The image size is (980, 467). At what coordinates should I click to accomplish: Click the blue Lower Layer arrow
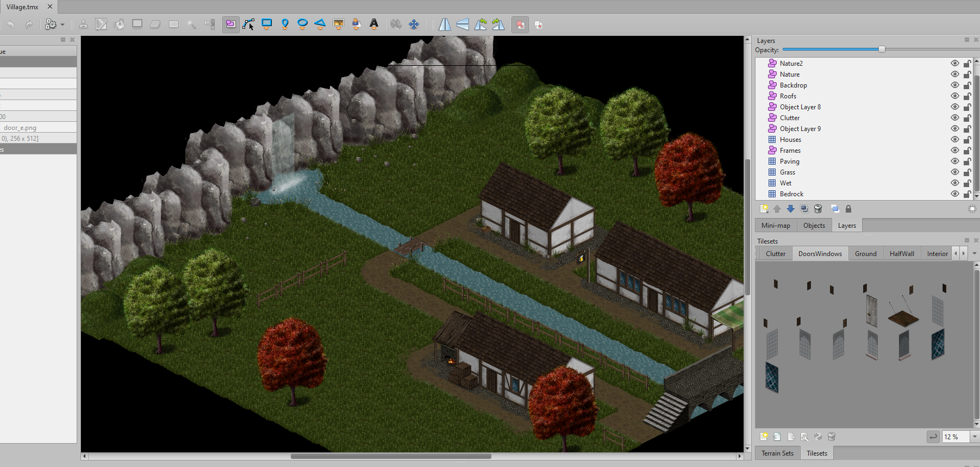790,209
